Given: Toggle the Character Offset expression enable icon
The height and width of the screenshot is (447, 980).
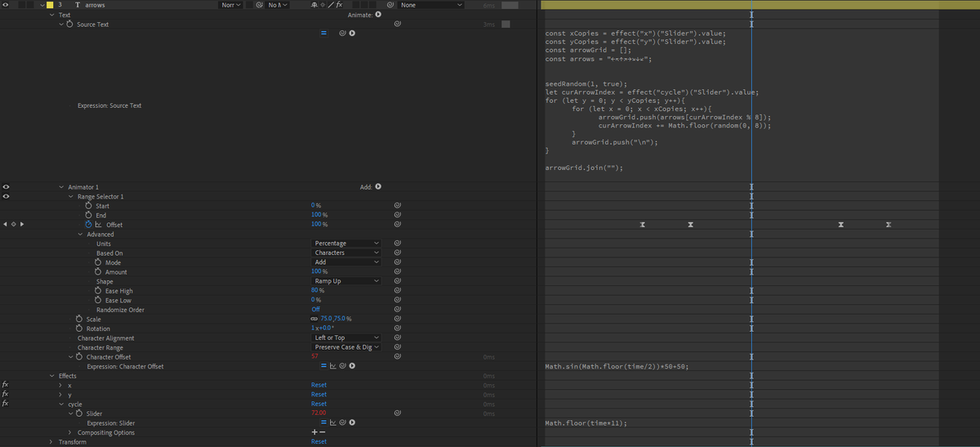Looking at the screenshot, I should [323, 366].
